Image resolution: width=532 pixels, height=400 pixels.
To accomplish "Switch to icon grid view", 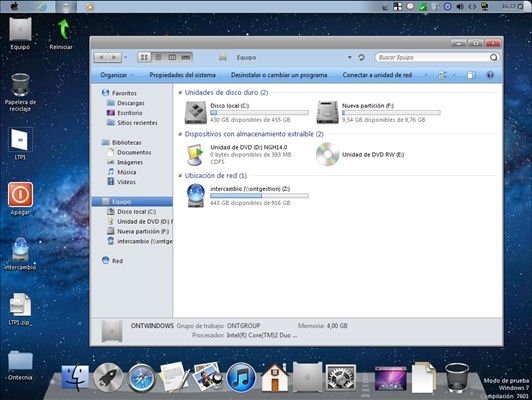I will (x=144, y=57).
